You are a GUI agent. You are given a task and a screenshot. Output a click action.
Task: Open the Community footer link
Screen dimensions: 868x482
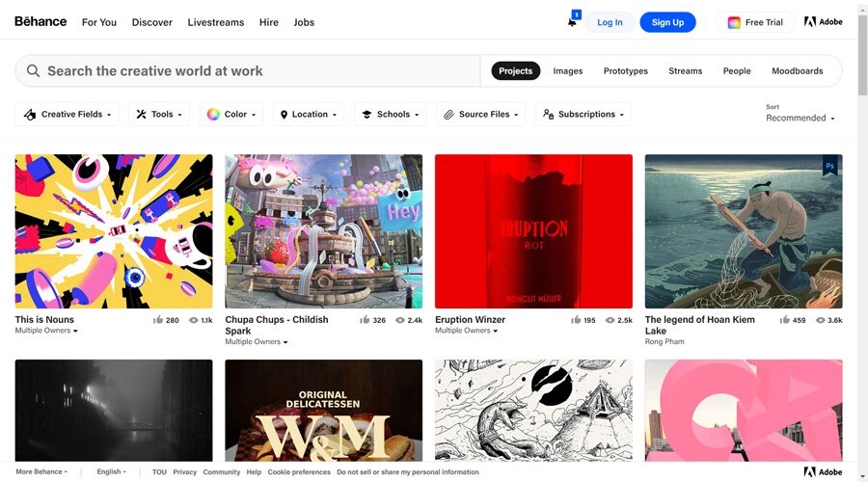pyautogui.click(x=222, y=472)
